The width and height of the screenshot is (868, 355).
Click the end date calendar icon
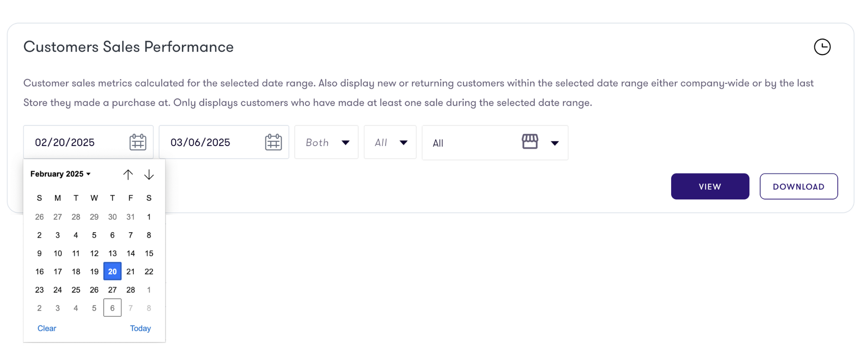tap(273, 142)
